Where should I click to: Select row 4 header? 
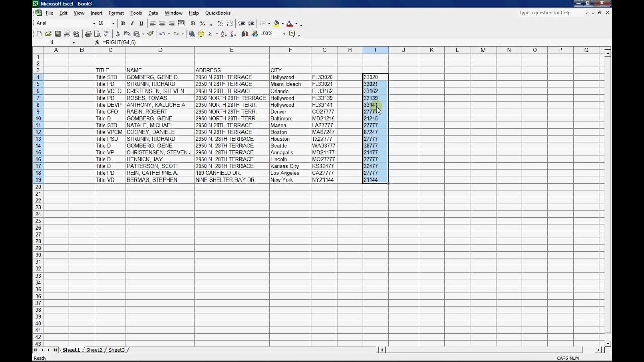coord(38,77)
